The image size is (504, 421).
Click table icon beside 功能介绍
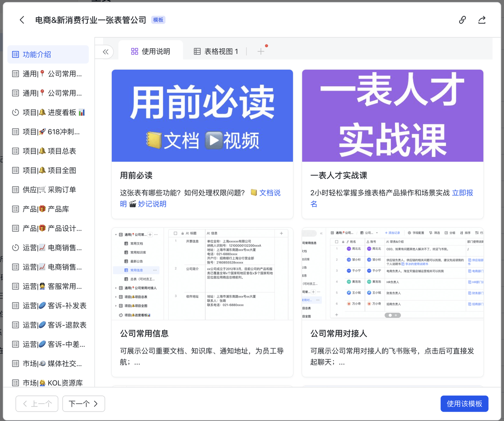[15, 55]
